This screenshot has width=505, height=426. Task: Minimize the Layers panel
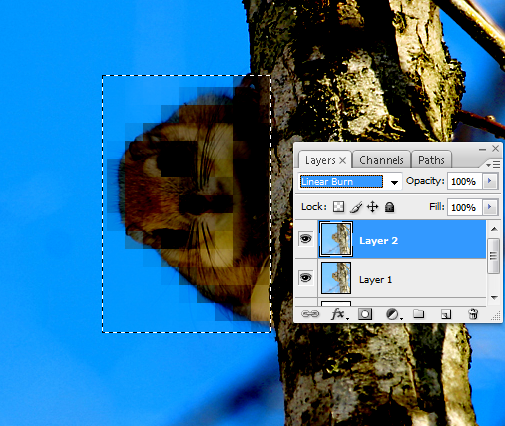[482, 149]
